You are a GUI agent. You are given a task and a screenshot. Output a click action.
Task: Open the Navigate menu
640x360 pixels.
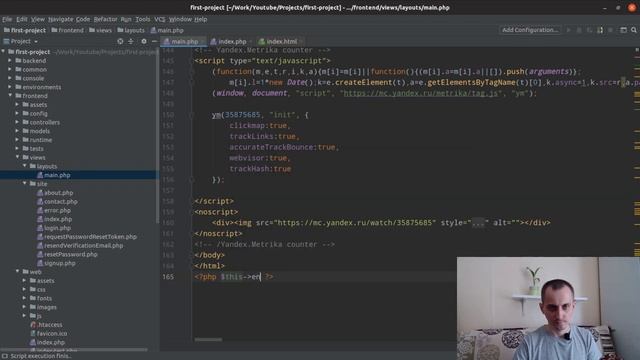click(x=60, y=19)
